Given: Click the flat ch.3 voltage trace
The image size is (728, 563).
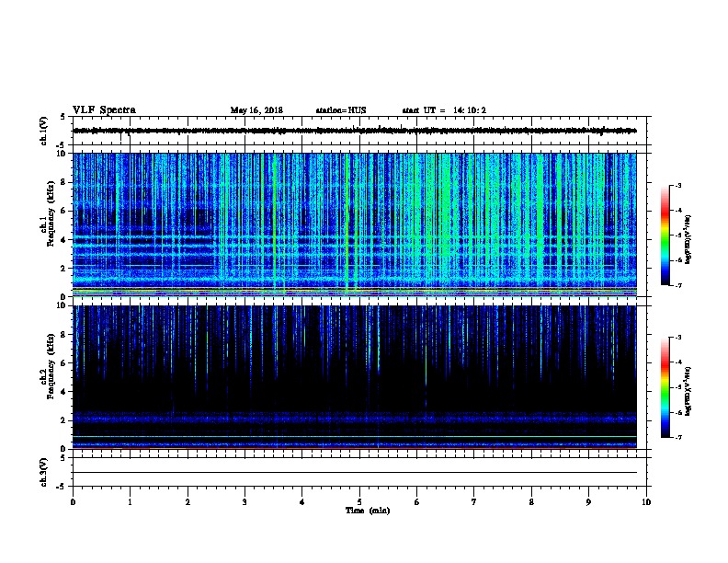Looking at the screenshot, I should click(355, 473).
